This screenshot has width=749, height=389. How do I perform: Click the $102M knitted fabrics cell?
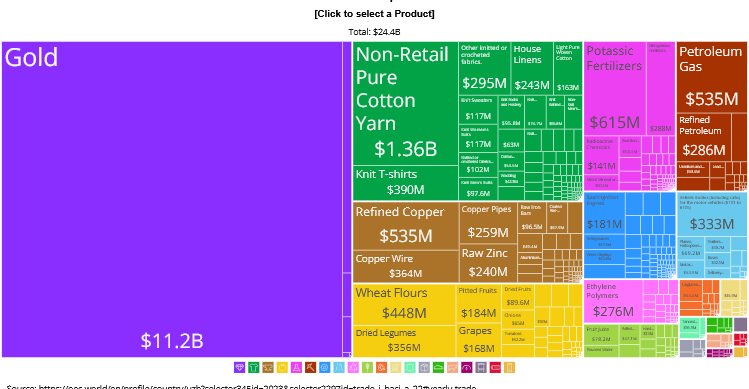478,165
